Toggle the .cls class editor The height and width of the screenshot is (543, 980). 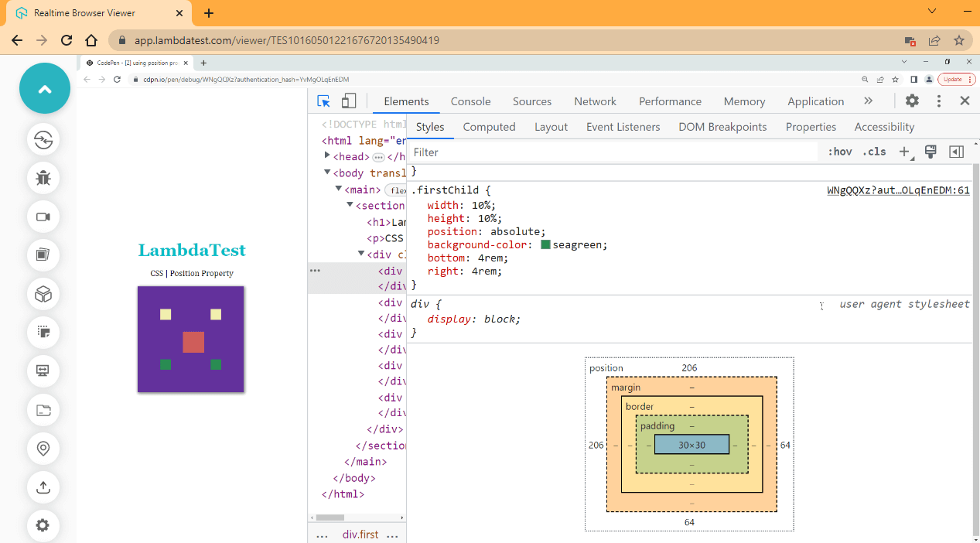874,152
